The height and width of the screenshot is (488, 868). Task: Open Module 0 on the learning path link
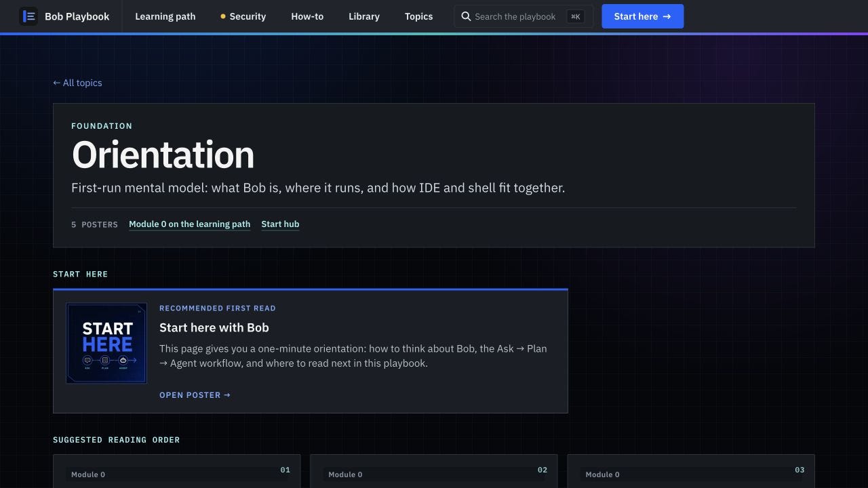(x=189, y=224)
